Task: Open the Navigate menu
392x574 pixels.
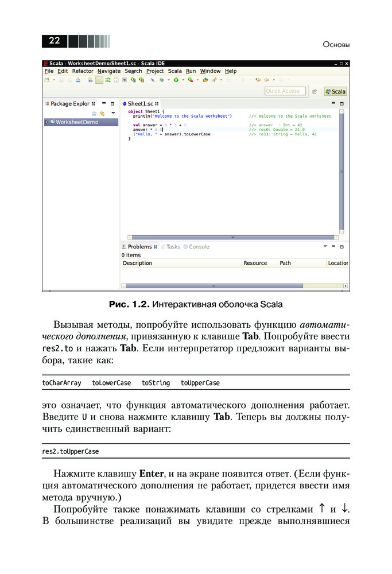Action: coord(108,71)
